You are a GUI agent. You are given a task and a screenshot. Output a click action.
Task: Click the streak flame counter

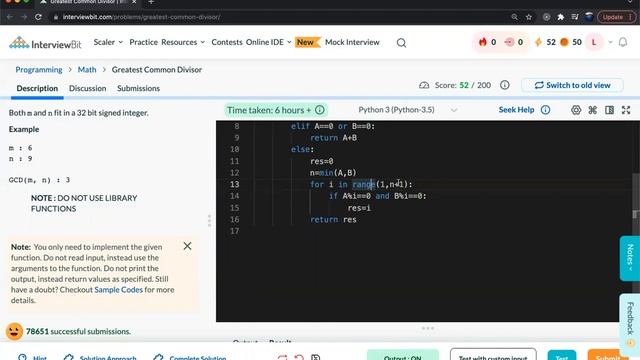pyautogui.click(x=487, y=42)
